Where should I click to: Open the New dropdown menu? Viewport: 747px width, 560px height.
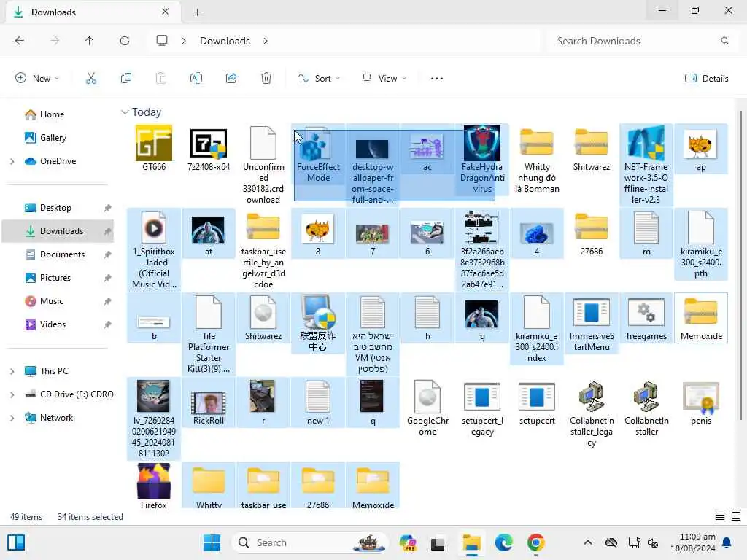pos(37,79)
